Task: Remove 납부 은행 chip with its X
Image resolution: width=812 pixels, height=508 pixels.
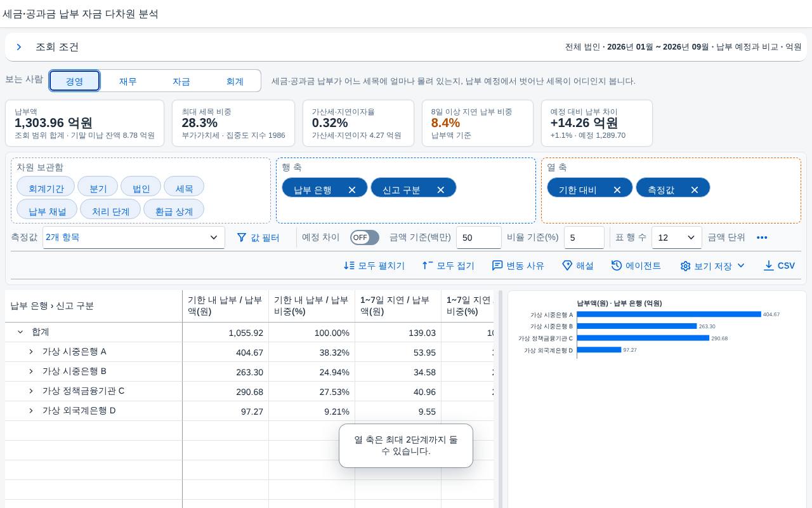Action: point(352,189)
